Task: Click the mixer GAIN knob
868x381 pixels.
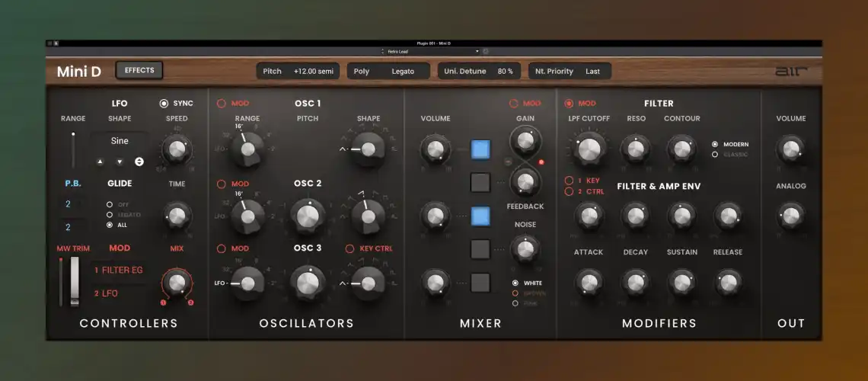Action: coord(525,141)
